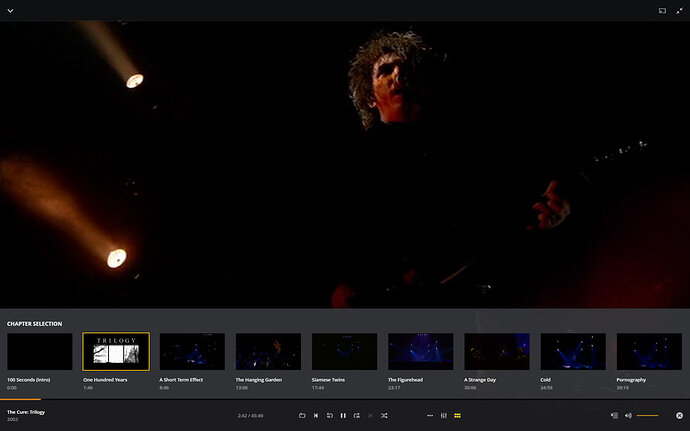
Task: Pause the video playback
Action: click(343, 415)
